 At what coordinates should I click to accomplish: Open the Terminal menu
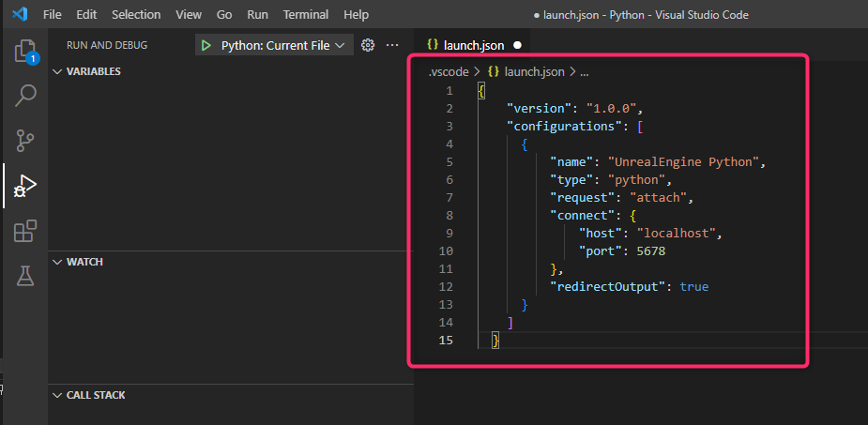point(306,15)
